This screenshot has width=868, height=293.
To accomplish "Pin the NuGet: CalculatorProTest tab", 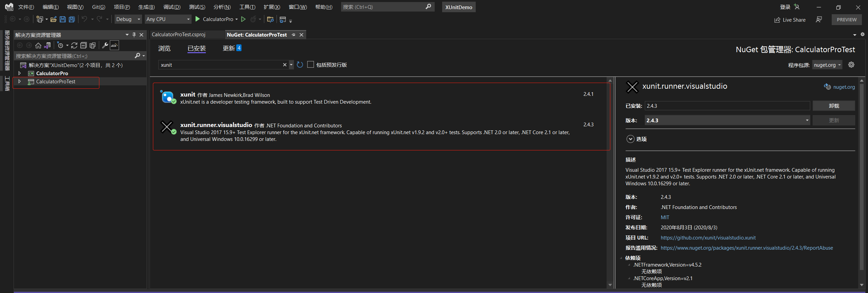I will point(293,35).
